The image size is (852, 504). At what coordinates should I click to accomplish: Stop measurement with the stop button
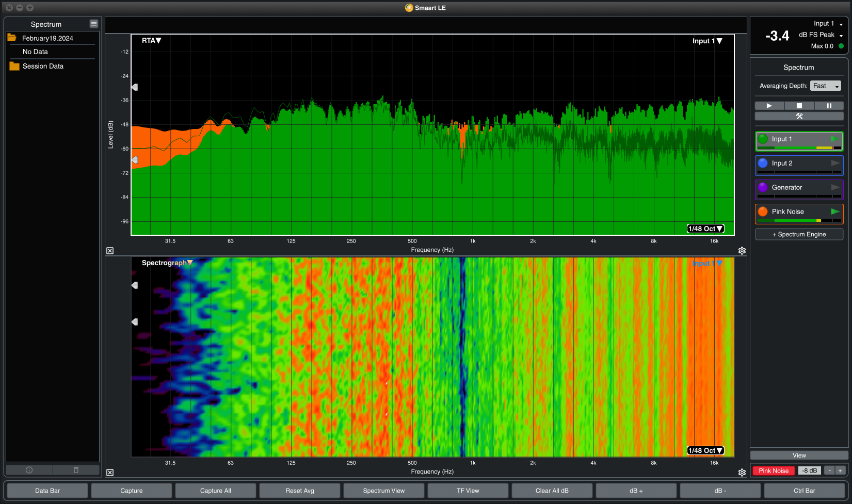click(x=799, y=106)
